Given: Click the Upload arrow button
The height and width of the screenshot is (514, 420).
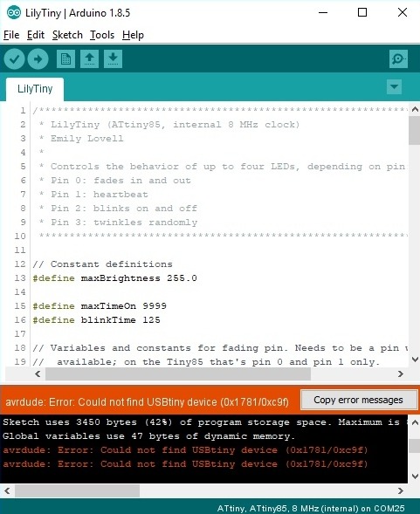Looking at the screenshot, I should (38, 59).
